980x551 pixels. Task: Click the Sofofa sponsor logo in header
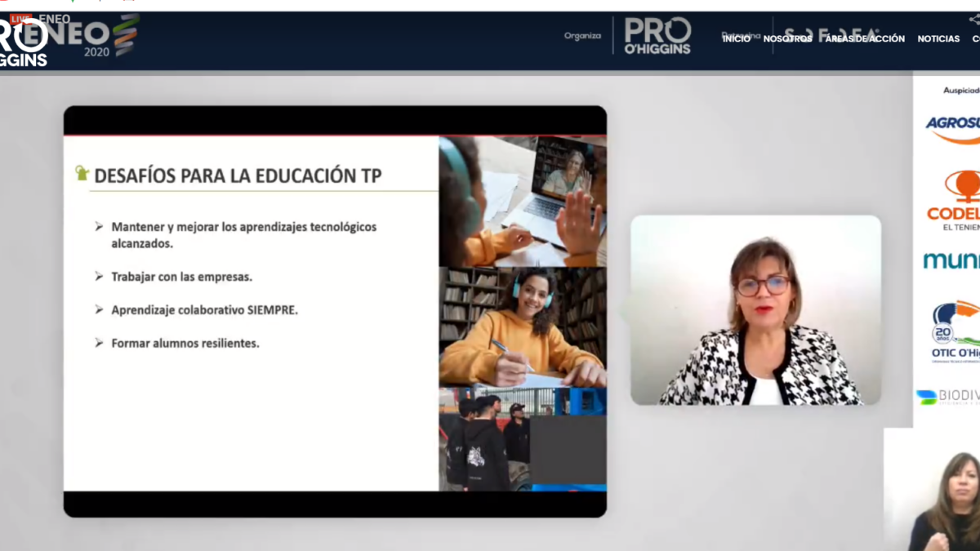pyautogui.click(x=831, y=35)
